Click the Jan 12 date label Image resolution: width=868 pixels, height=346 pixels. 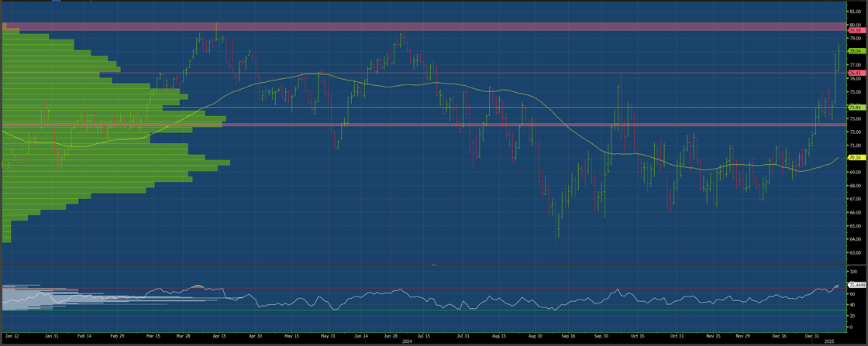pos(10,335)
